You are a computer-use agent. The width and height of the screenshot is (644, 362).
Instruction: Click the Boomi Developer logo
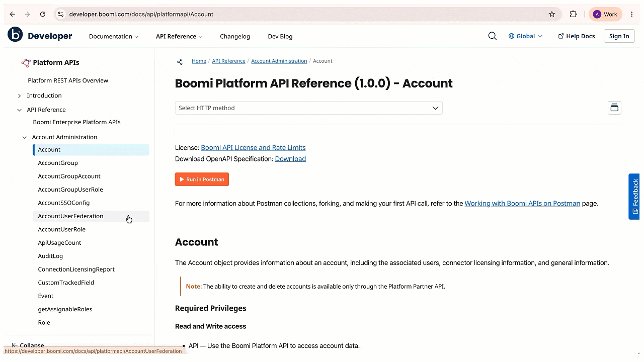(x=40, y=36)
